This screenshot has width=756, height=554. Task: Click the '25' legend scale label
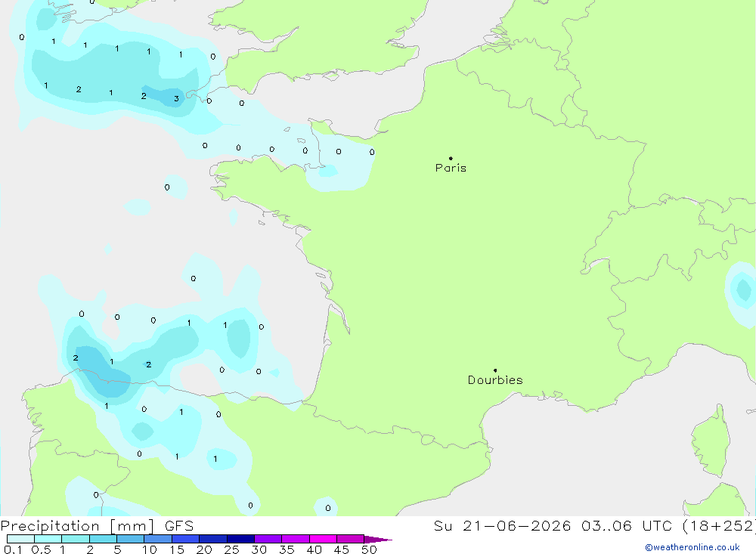tap(231, 549)
